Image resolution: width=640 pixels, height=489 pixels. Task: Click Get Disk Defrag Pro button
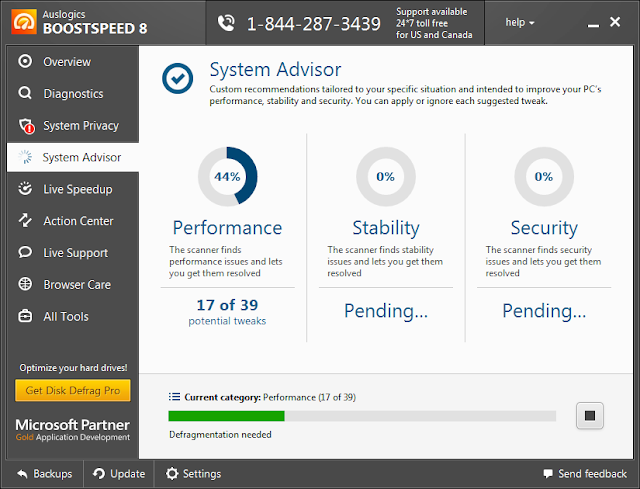coord(73,390)
